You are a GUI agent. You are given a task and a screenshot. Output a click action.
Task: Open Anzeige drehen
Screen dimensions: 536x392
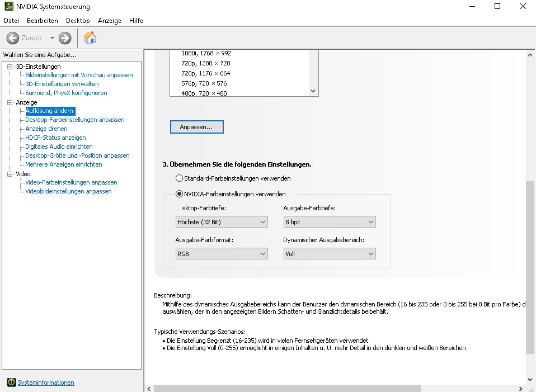46,129
